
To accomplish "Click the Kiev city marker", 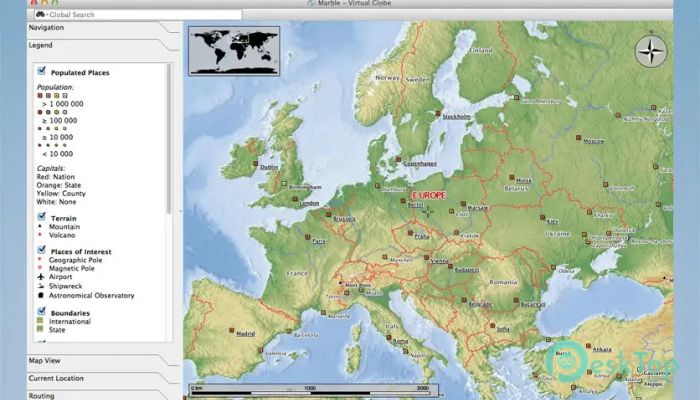I will click(x=542, y=217).
